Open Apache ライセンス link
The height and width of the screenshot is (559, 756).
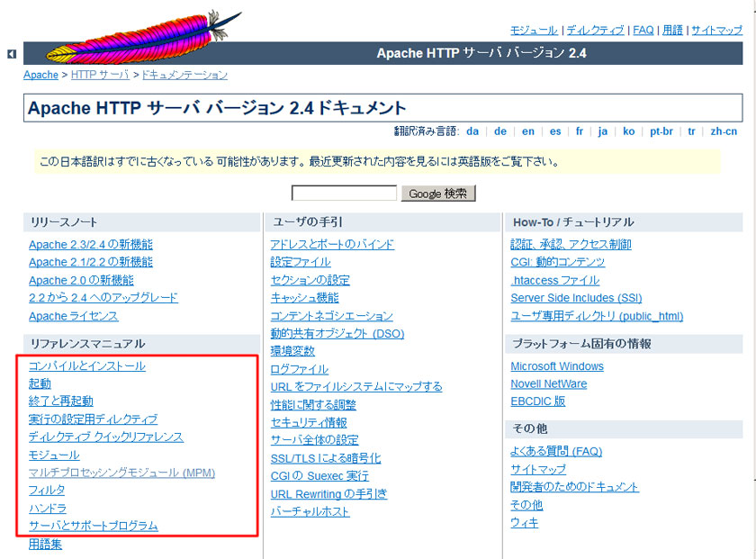pos(73,316)
